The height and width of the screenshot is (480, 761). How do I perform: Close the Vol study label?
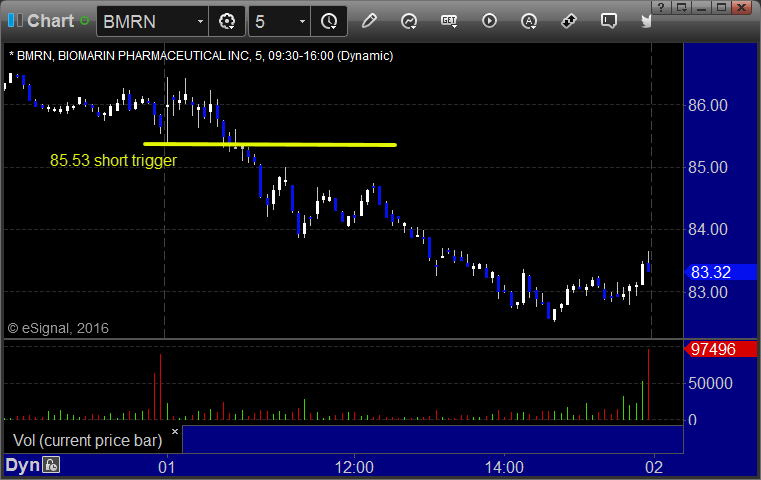click(x=175, y=431)
